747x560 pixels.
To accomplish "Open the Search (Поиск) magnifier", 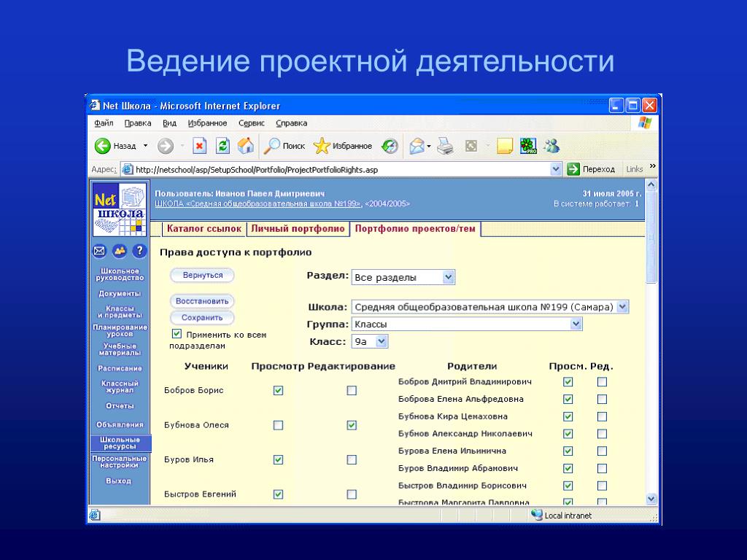I will [x=271, y=146].
